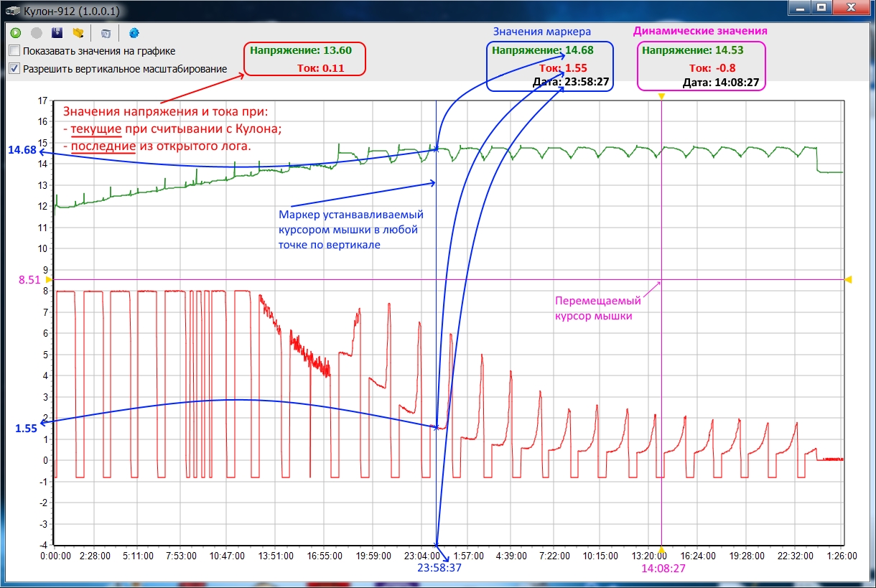The width and height of the screenshot is (876, 588).
Task: Click the red-bordered current values box
Action: click(304, 59)
